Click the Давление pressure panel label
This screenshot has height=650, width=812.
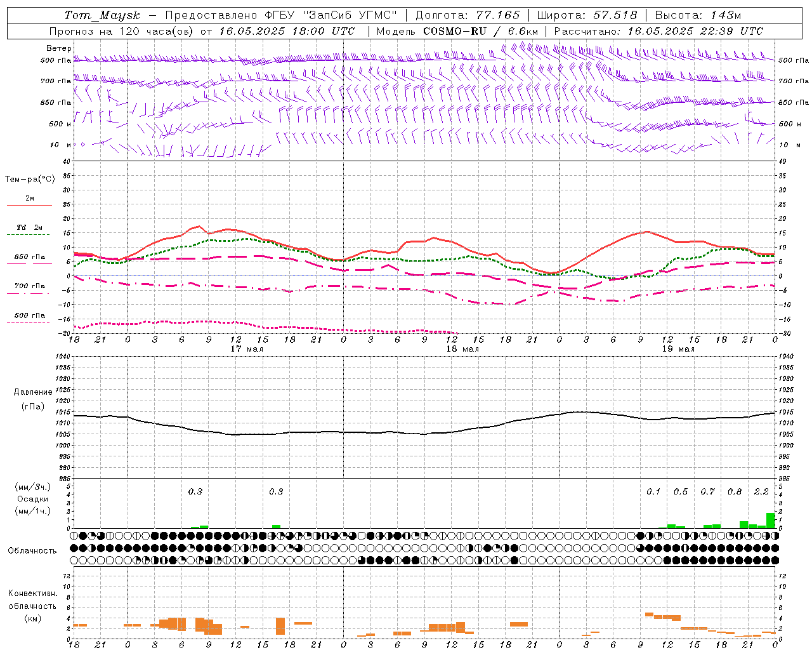(x=32, y=392)
